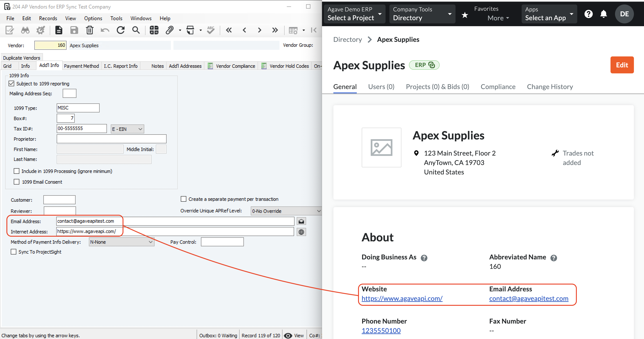The width and height of the screenshot is (644, 339).
Task: Run spell check ABC icon
Action: (x=211, y=30)
